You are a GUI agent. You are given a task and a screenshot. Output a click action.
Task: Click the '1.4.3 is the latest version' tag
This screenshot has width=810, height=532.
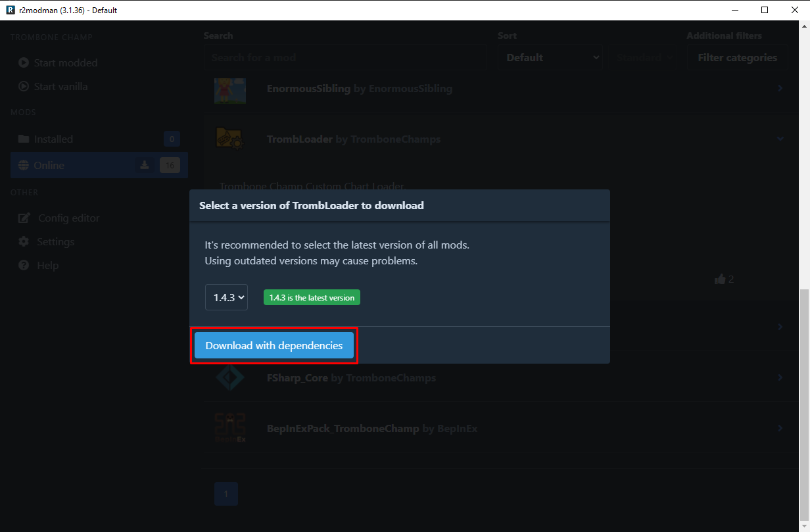312,298
